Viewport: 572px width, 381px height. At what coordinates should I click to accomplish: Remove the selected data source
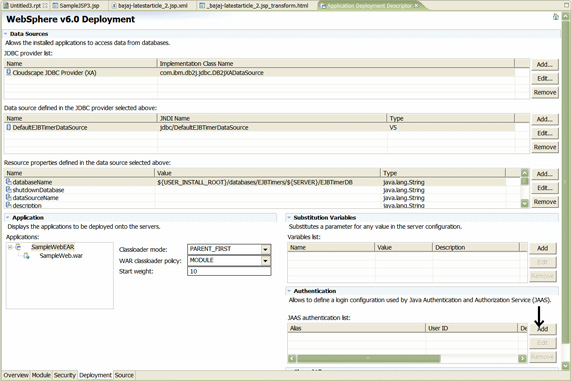click(x=544, y=147)
